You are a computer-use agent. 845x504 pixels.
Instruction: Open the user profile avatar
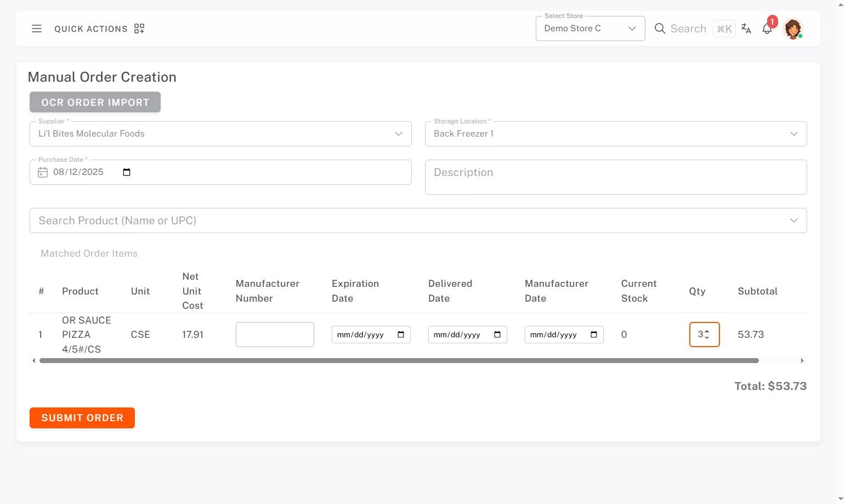click(793, 29)
